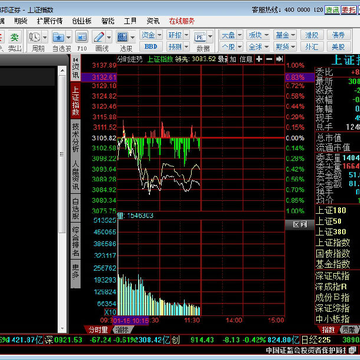The height and width of the screenshot is (360, 360).
Task: Open the vertical 更多 tab
Action: click(76, 273)
